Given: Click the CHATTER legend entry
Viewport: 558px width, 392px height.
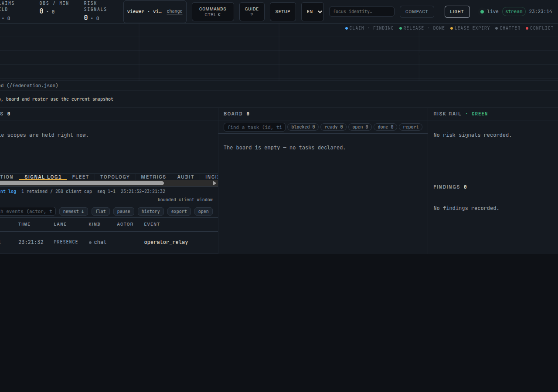Looking at the screenshot, I should point(508,28).
